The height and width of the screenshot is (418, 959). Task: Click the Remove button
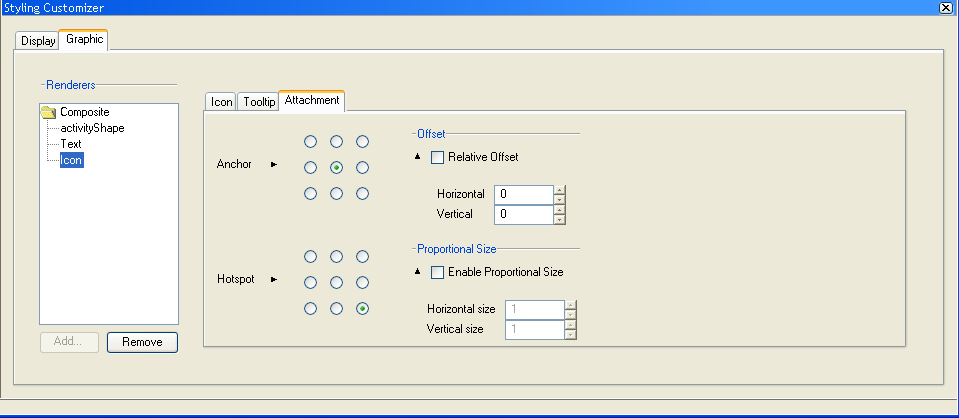142,342
